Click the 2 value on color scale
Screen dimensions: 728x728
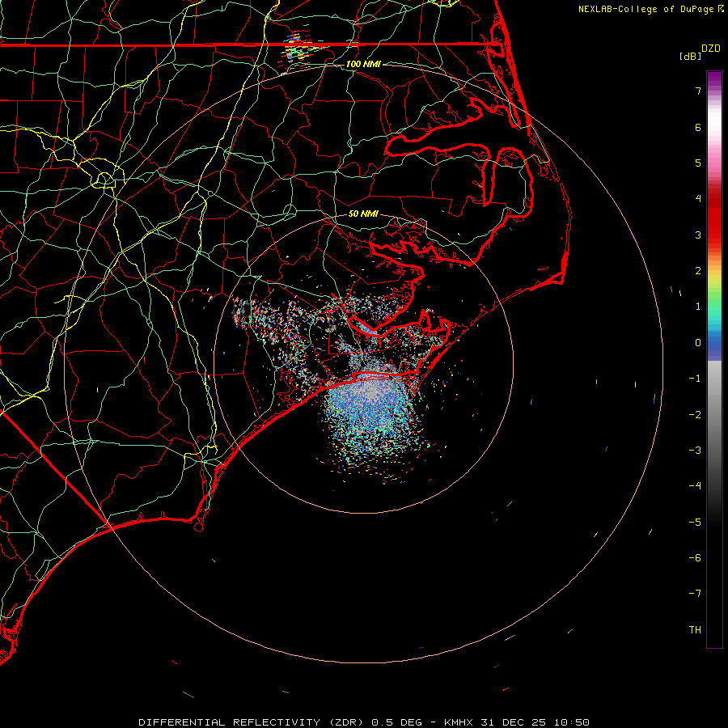tap(698, 271)
